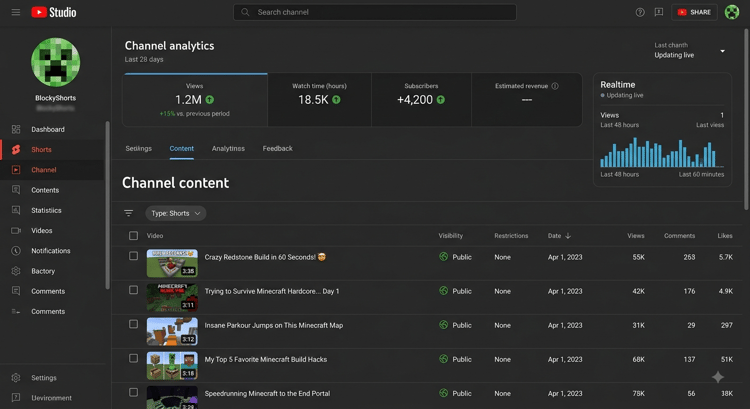Screen dimensions: 750x409
Task: Click the Bactory gear icon
Action: 16,271
